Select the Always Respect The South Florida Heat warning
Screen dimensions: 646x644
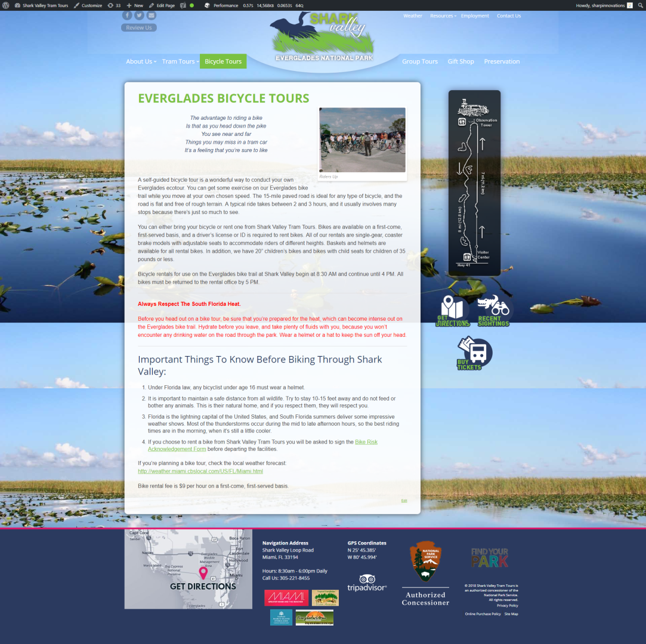pyautogui.click(x=189, y=304)
